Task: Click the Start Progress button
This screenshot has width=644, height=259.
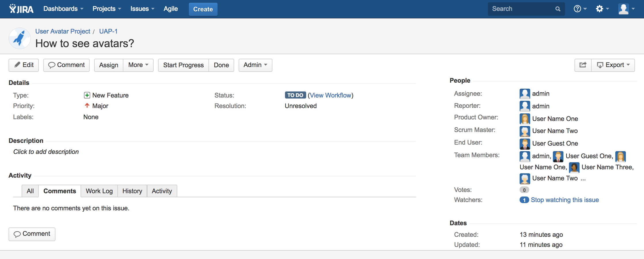Action: [184, 65]
